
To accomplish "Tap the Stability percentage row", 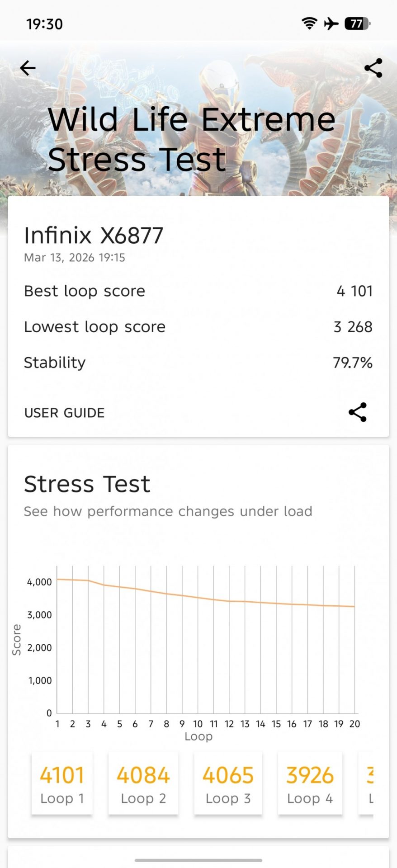I will click(x=198, y=363).
